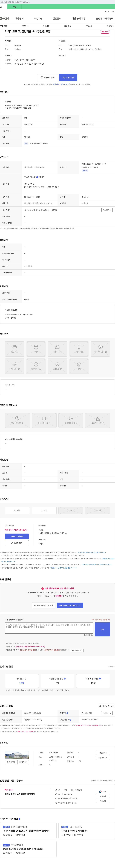115x868 pixels.
Task: Click the heart 관심정보 등록 button
Action: pyautogui.click(x=47, y=78)
